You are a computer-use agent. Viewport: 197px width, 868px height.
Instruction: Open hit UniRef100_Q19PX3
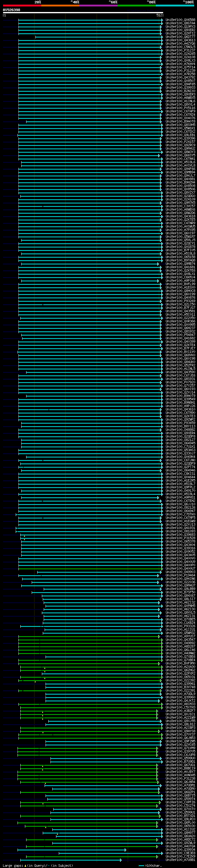pyautogui.click(x=180, y=26)
